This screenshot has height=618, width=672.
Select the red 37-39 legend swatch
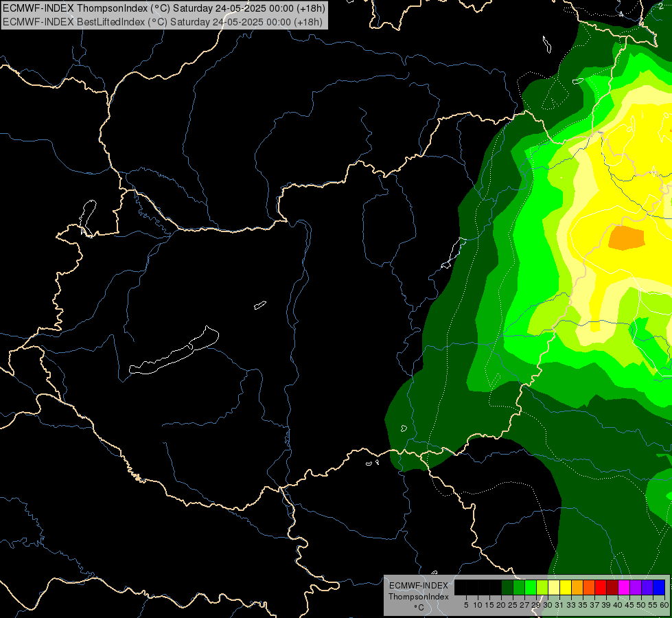click(601, 587)
